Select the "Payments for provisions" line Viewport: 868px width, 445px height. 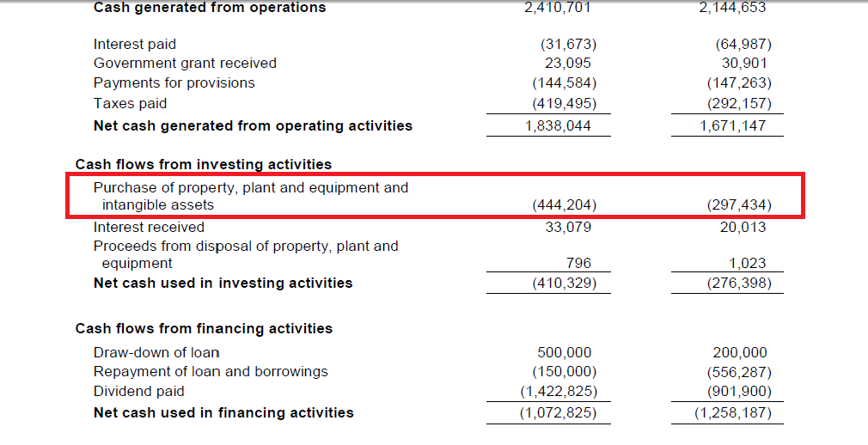[x=174, y=82]
